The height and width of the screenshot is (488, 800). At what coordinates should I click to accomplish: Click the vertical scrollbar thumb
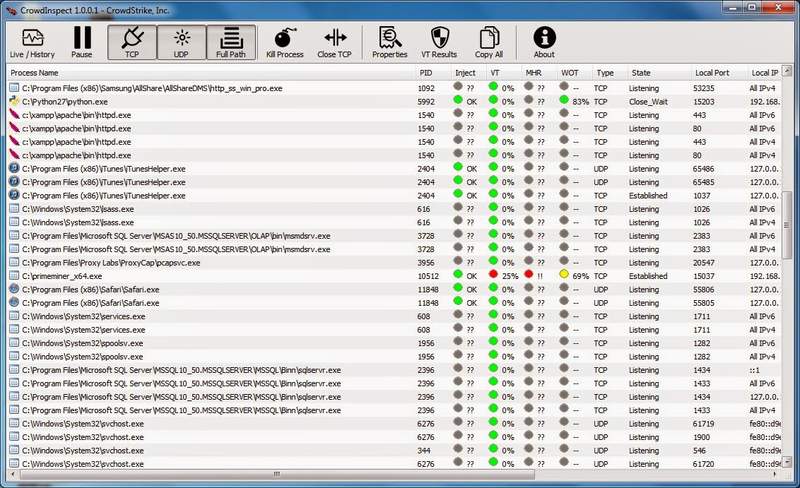(787, 225)
